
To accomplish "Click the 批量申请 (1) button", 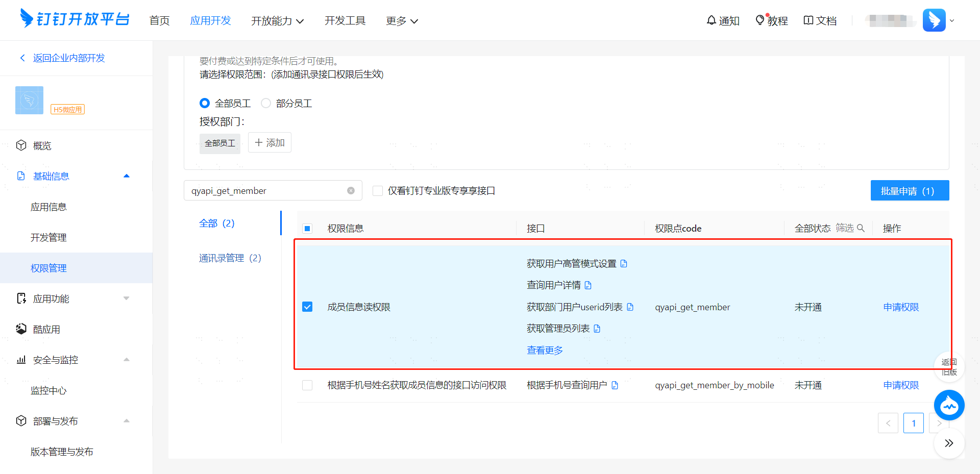I will pyautogui.click(x=910, y=190).
